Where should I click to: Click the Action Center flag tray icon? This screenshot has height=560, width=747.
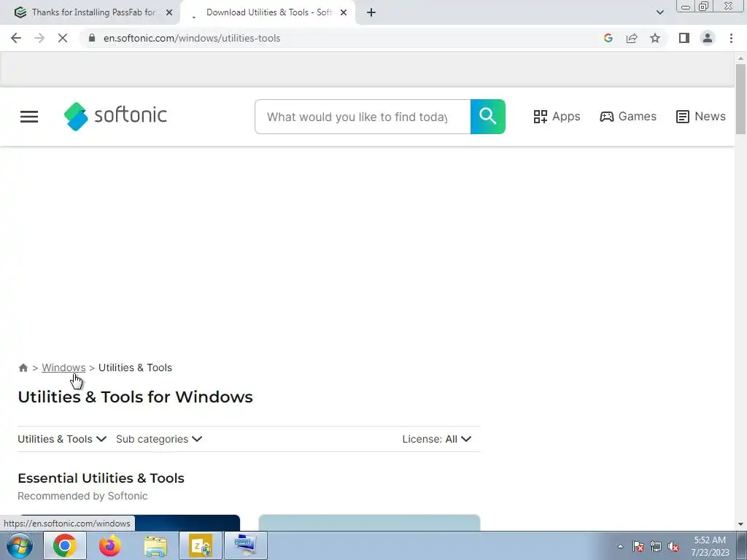pyautogui.click(x=638, y=547)
